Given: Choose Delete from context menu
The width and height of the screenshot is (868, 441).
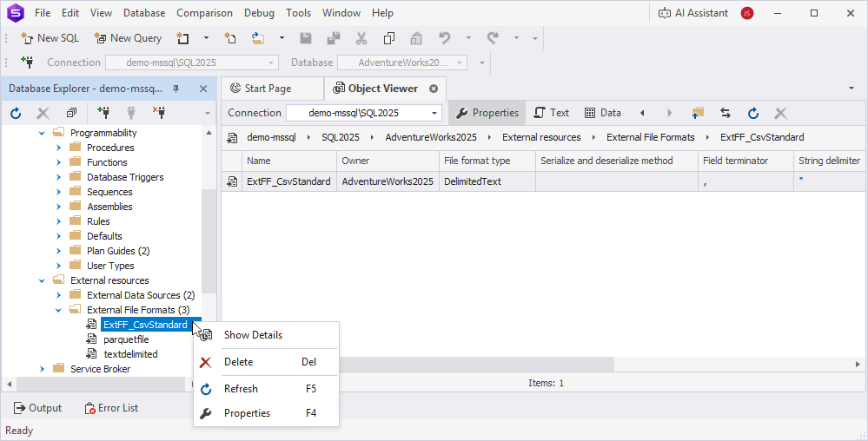Looking at the screenshot, I should pos(266,362).
